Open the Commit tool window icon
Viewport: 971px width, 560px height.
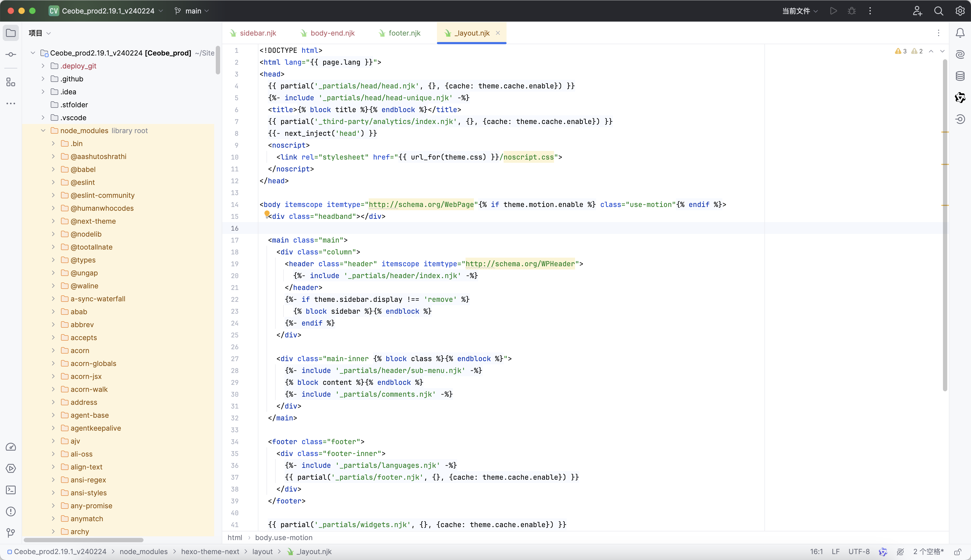click(x=11, y=54)
